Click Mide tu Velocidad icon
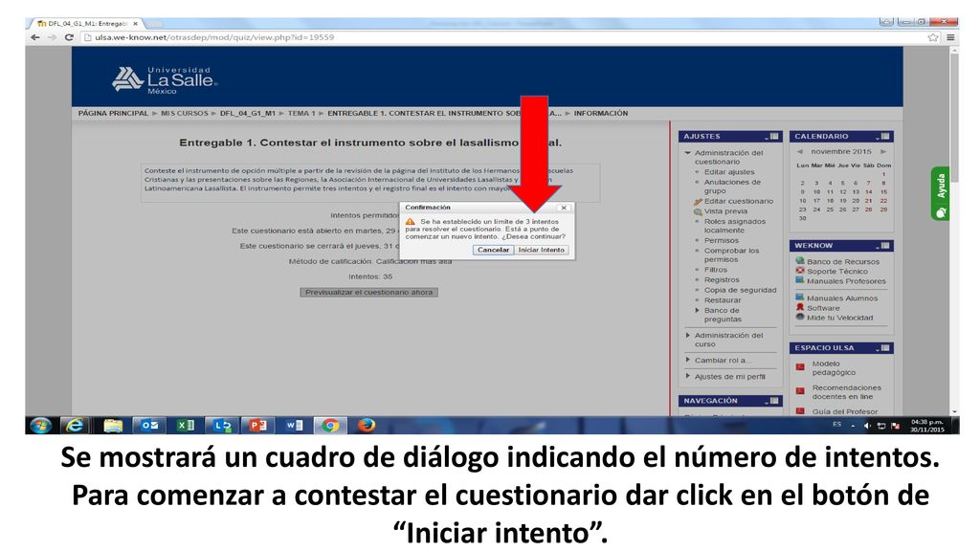The height and width of the screenshot is (551, 980). point(799,317)
